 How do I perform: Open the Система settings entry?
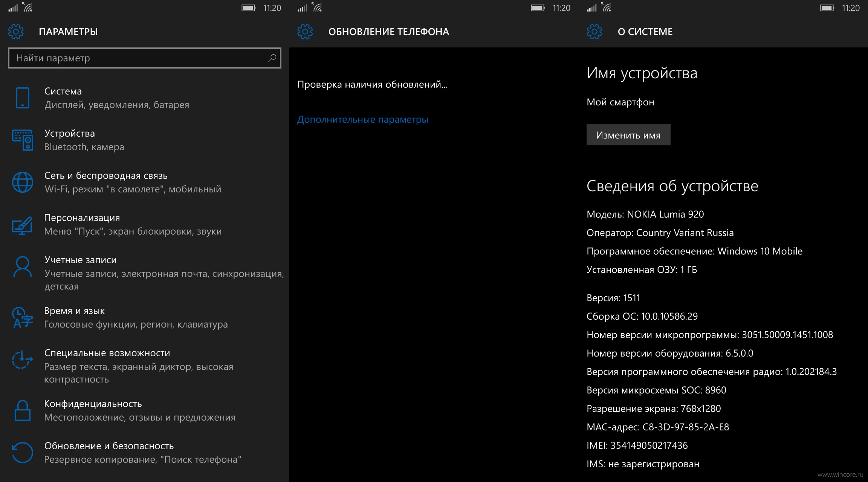(x=145, y=98)
